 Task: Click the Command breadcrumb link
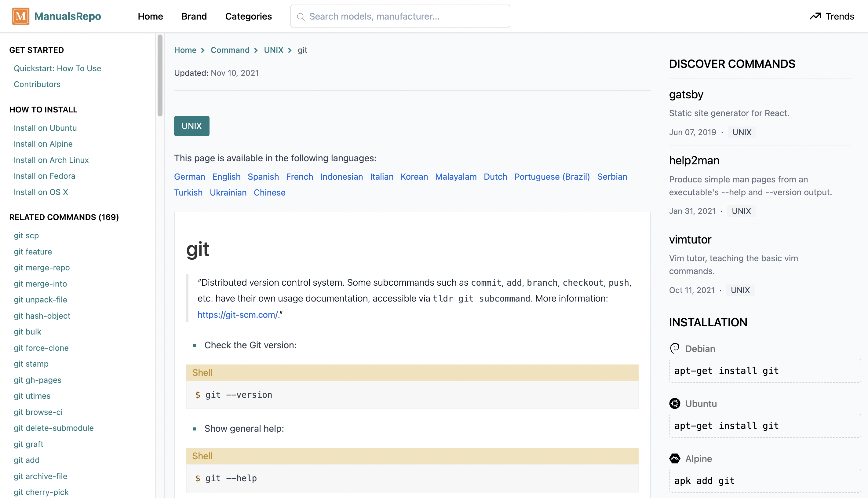click(x=230, y=50)
